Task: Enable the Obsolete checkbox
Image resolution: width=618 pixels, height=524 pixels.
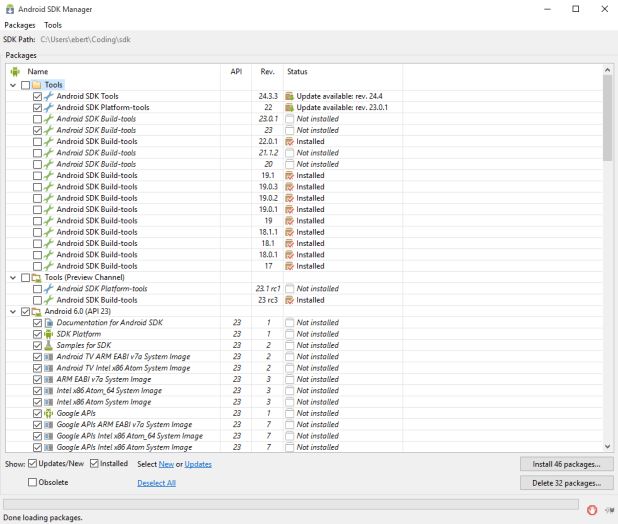Action: (x=33, y=482)
